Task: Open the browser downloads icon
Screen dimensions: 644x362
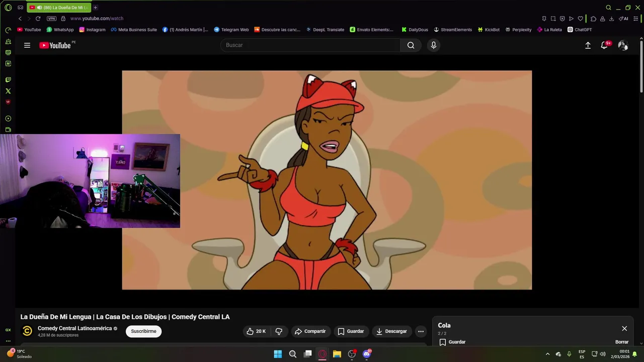Action: [611, 19]
